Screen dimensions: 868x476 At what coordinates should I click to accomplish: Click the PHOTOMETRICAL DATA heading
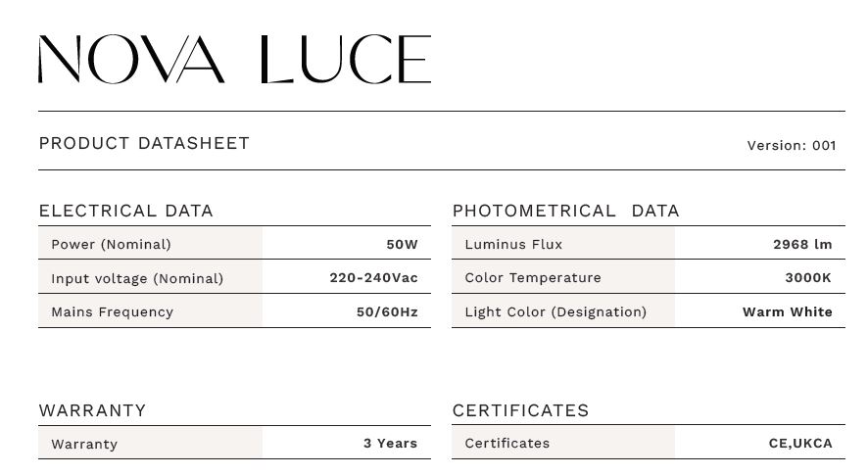click(565, 211)
